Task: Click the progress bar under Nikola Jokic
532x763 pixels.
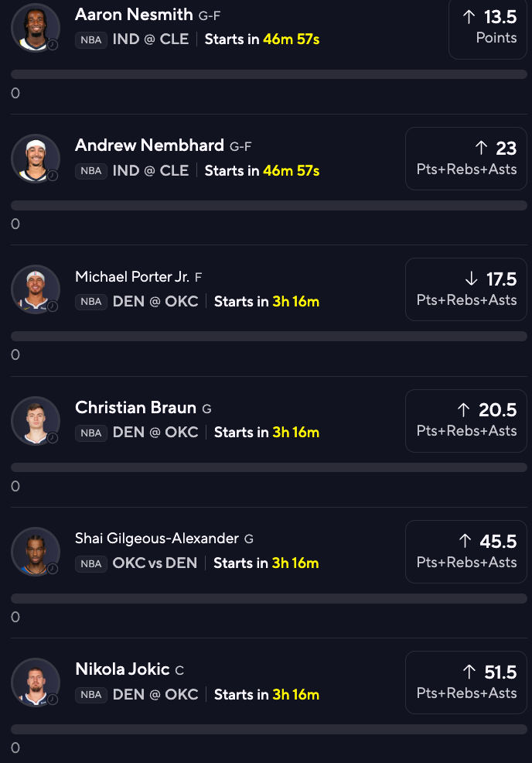Action: (269, 729)
